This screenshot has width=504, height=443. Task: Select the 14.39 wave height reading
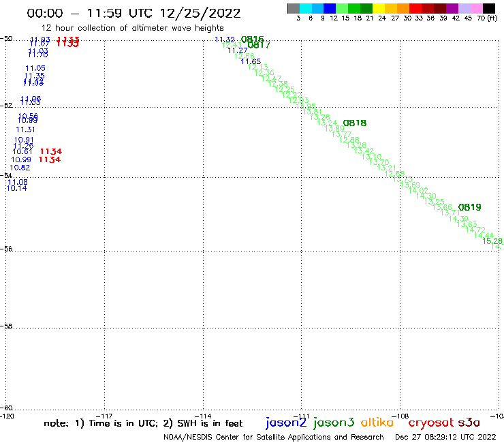click(458, 219)
